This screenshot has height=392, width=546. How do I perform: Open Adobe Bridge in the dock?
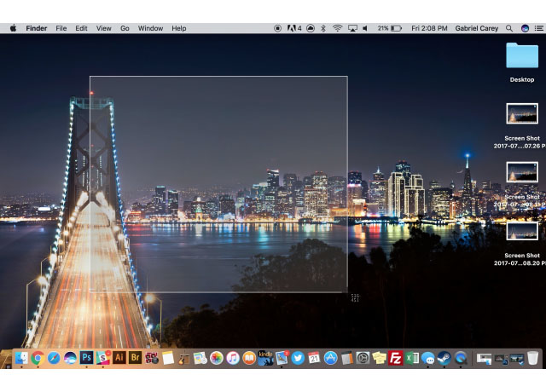[135, 358]
